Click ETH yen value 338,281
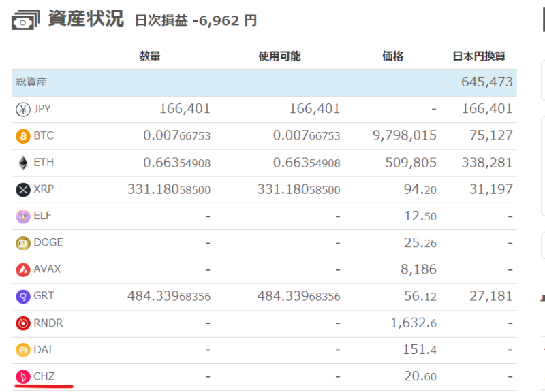The width and height of the screenshot is (545, 392). tap(486, 163)
